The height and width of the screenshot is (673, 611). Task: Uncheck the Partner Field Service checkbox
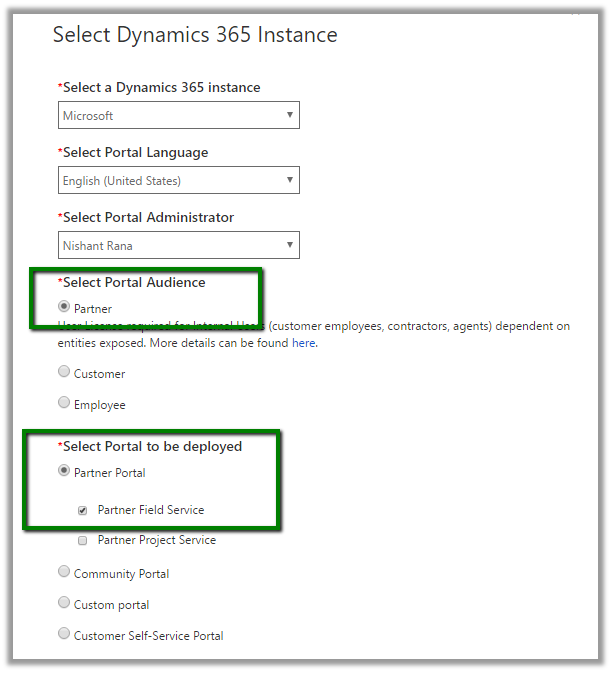83,510
